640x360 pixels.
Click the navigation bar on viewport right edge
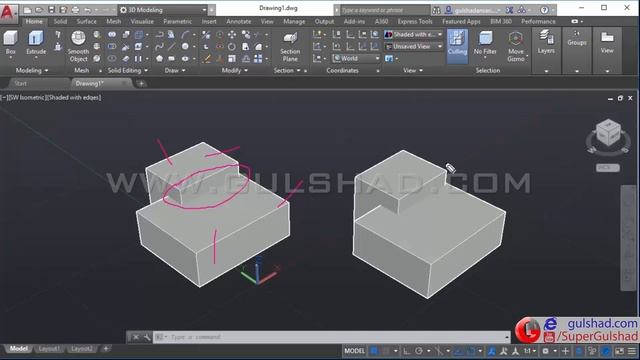click(628, 238)
